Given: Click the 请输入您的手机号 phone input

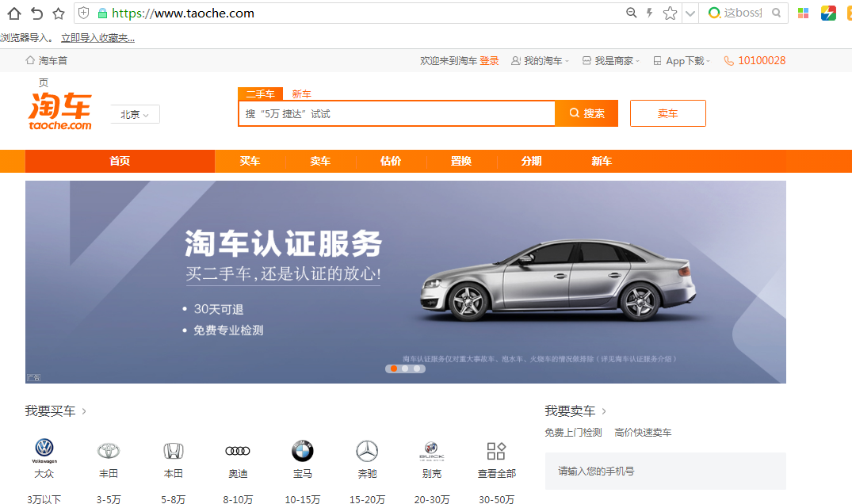Looking at the screenshot, I should (x=665, y=471).
